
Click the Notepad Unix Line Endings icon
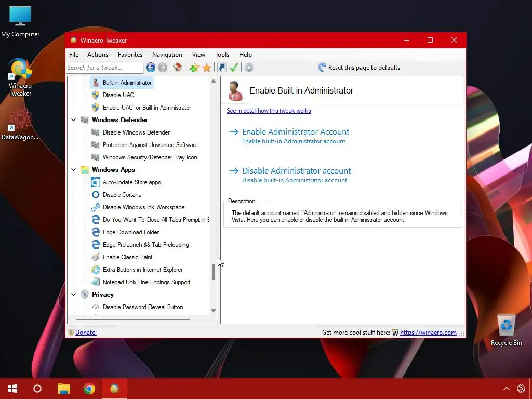96,282
